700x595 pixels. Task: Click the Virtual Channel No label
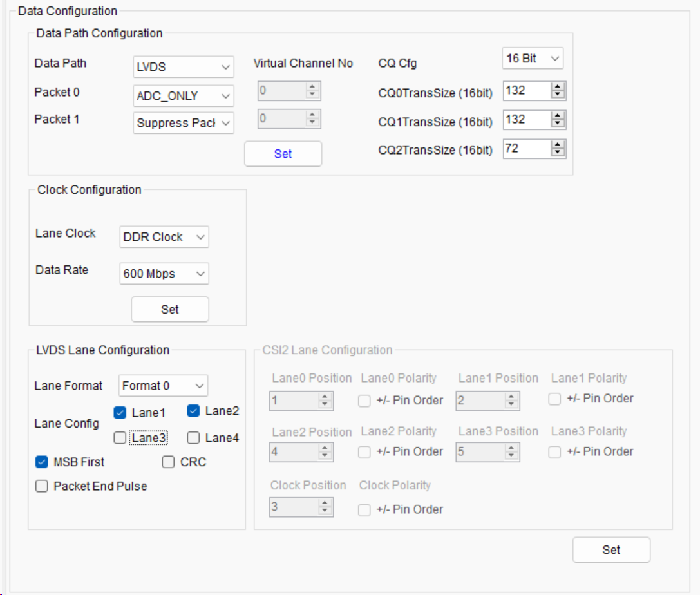click(x=303, y=63)
